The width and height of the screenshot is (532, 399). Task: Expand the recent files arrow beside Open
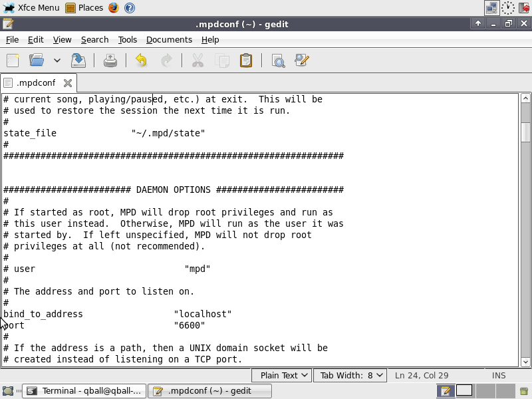point(57,61)
